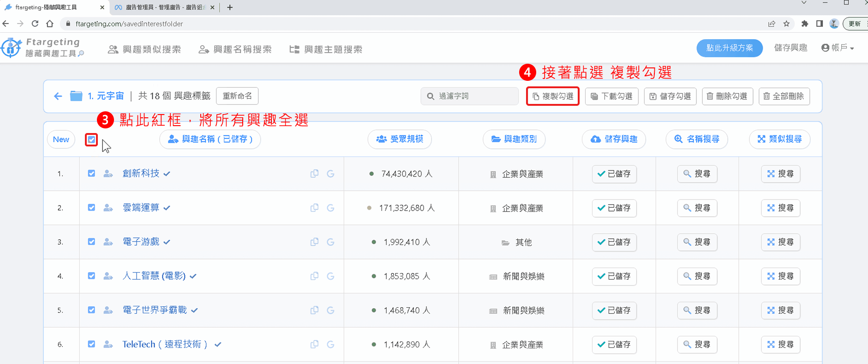Expand the 帳戶 account dropdown
Screen dimensions: 868x364
click(x=838, y=48)
